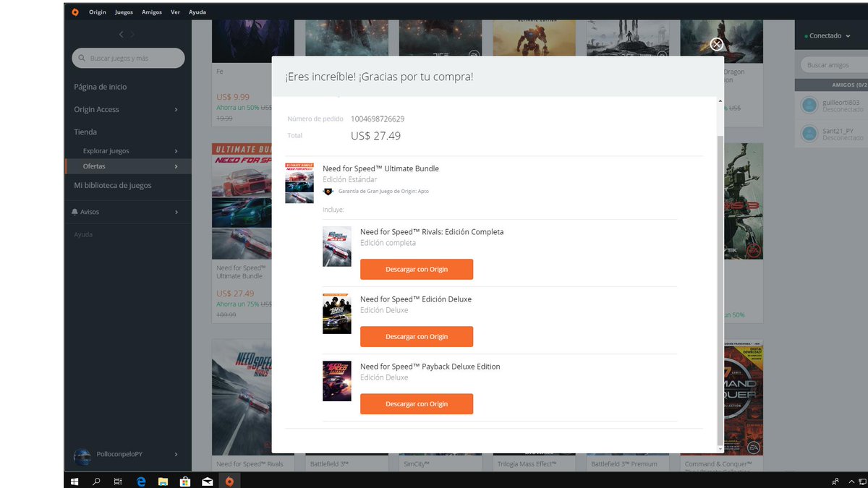Open Task View on the taskbar
The height and width of the screenshot is (488, 868).
pos(118,481)
